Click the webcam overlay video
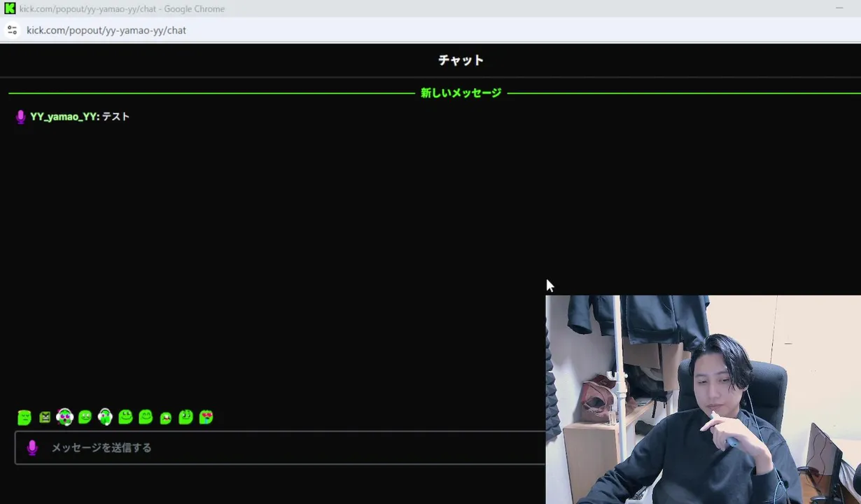The image size is (861, 504). 703,400
